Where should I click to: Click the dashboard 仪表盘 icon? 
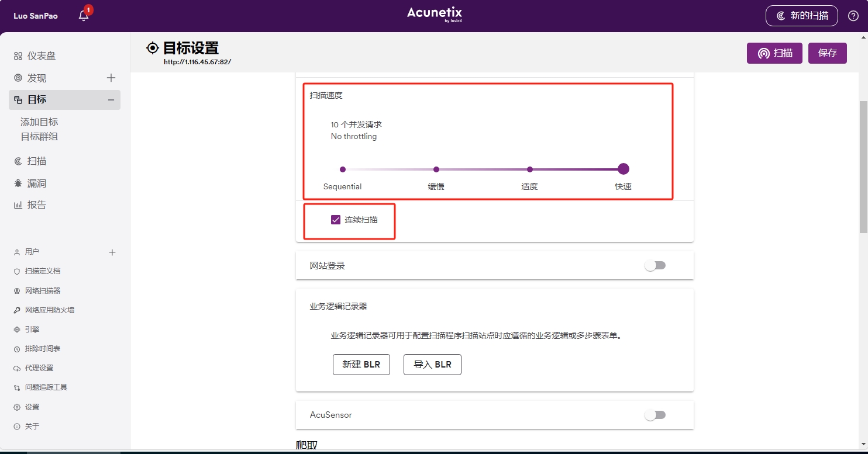(x=18, y=56)
